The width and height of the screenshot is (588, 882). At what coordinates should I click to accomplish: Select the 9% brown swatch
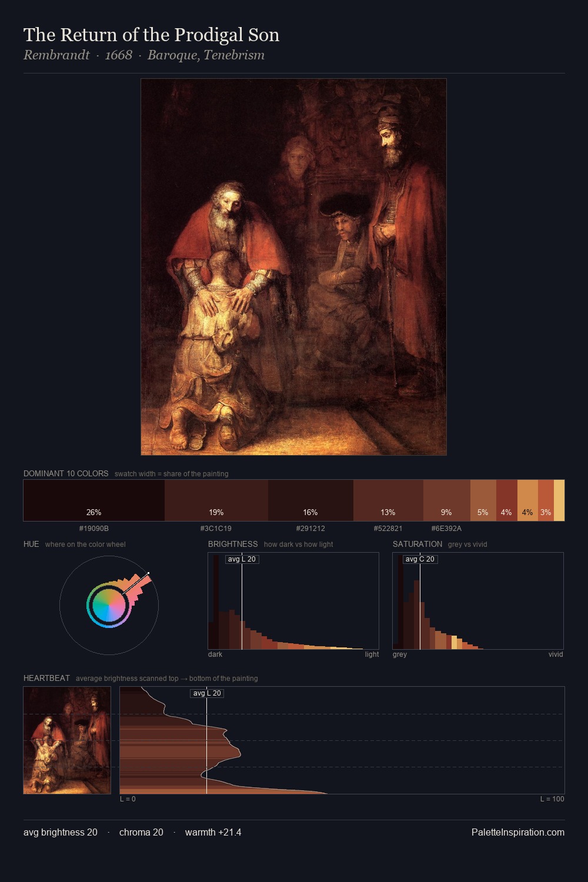[x=447, y=500]
